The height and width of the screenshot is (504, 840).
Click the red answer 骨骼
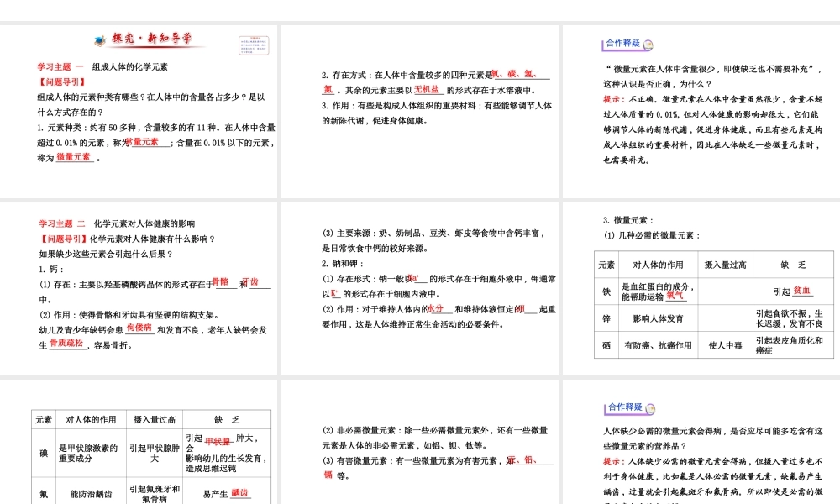221,281
